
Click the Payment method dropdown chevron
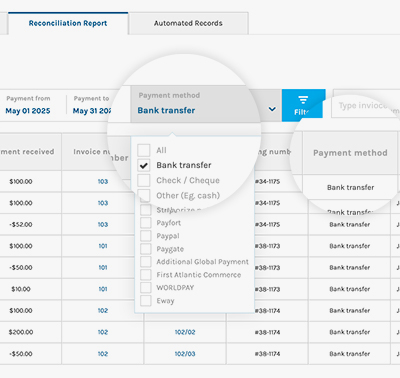272,109
